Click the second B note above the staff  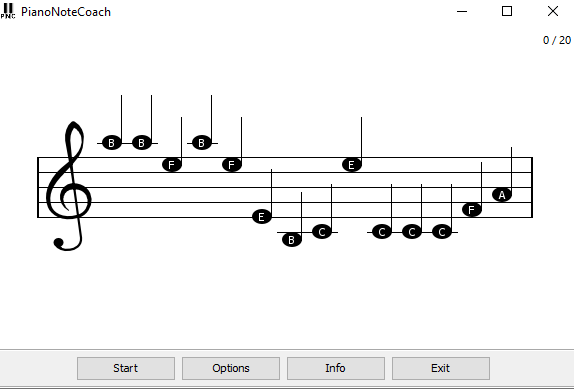142,143
